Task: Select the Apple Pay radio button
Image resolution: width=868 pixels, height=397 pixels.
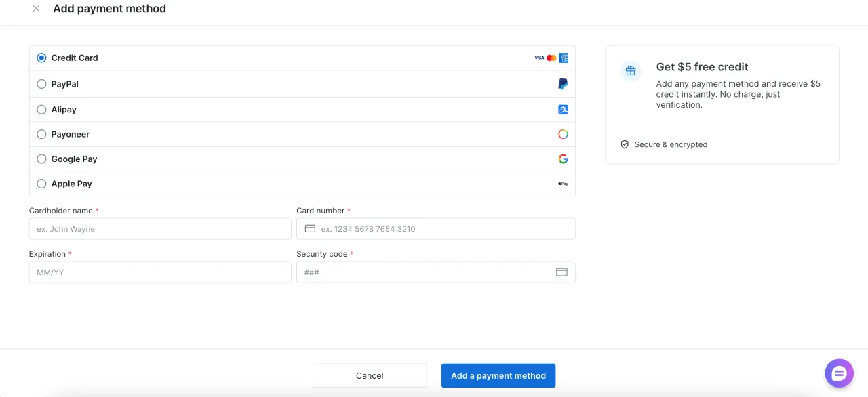Action: (41, 184)
